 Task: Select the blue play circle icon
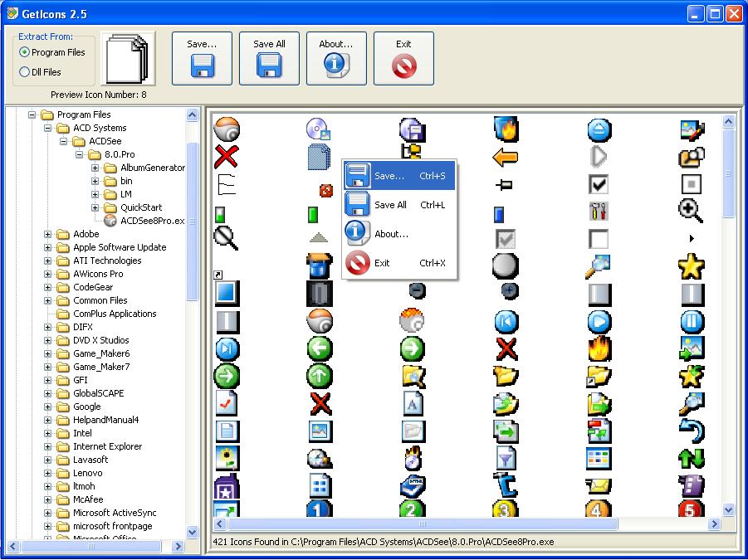pyautogui.click(x=599, y=322)
